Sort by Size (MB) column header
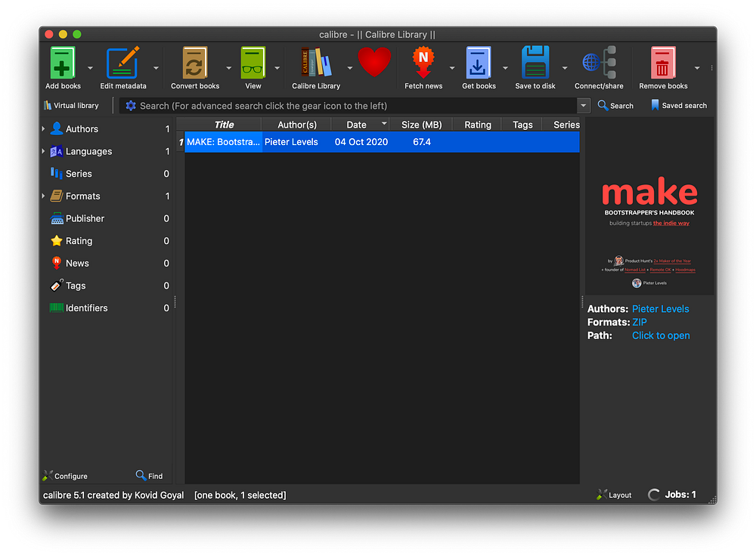Viewport: 756px width, 556px height. point(421,125)
